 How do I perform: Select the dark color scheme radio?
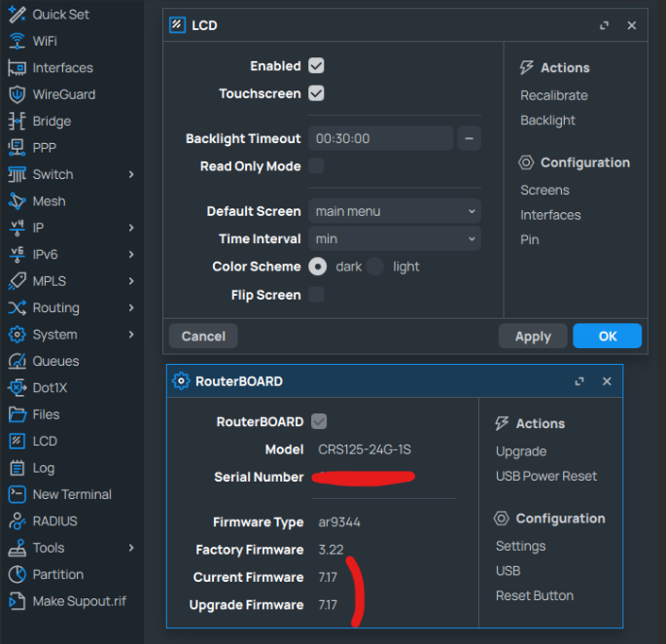tap(317, 267)
